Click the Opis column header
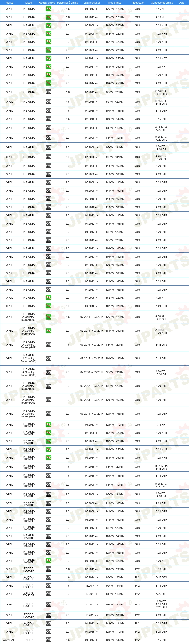189x644 pixels. [181, 3]
